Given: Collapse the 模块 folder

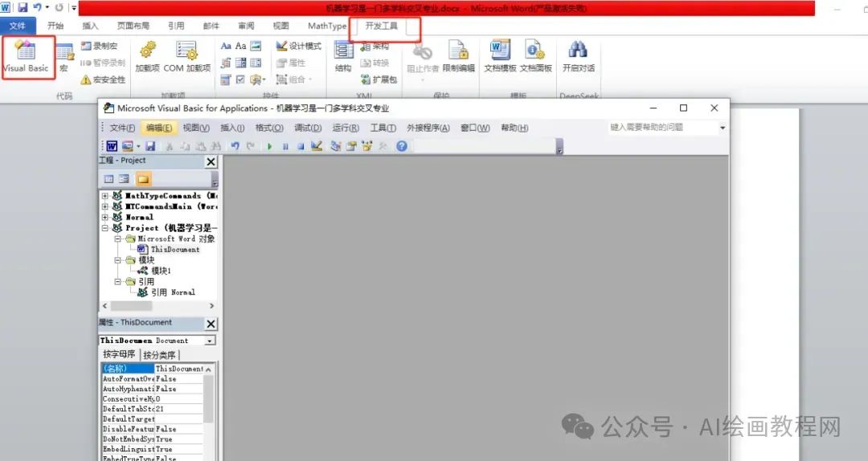Looking at the screenshot, I should tap(117, 260).
